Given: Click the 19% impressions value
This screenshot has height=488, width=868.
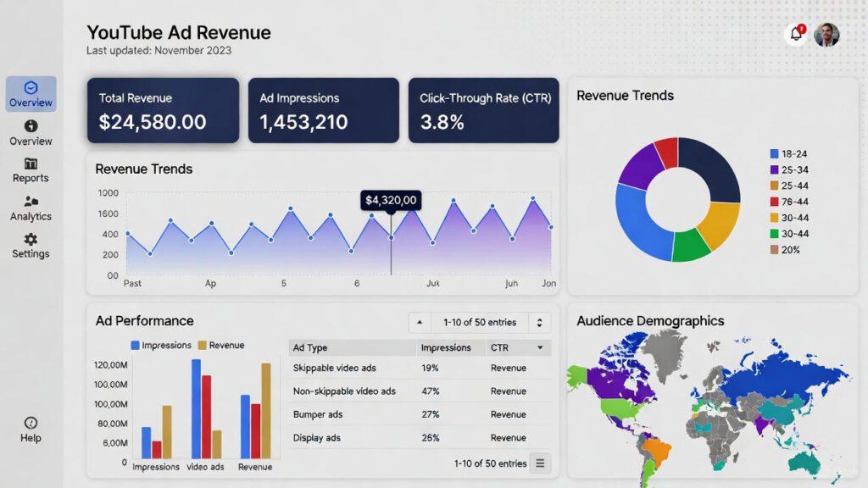Looking at the screenshot, I should click(430, 368).
